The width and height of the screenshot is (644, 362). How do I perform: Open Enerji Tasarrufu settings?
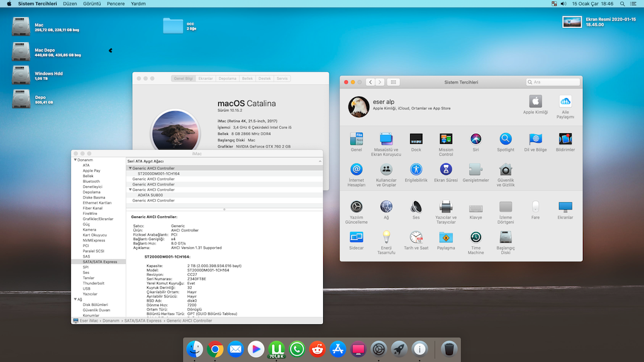[x=386, y=238]
